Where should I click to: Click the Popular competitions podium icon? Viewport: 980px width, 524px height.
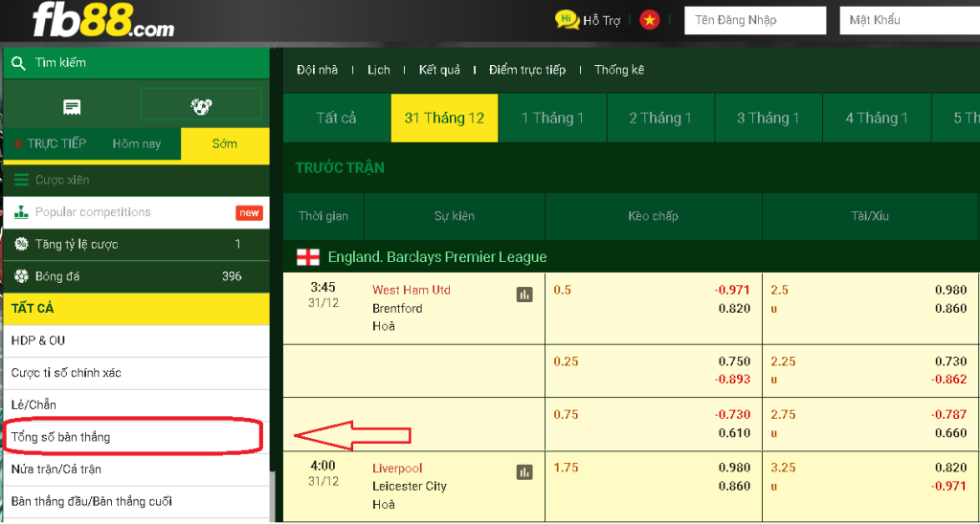click(21, 211)
